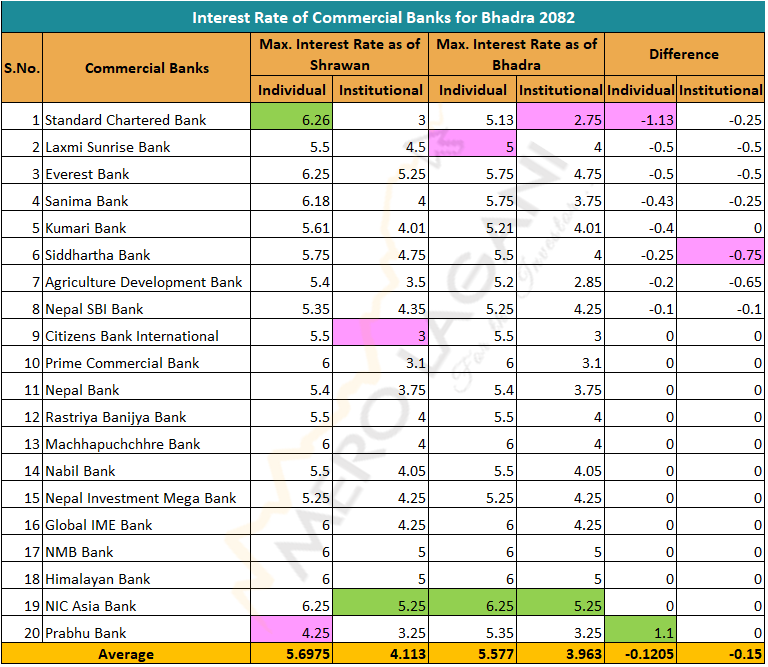Click Sanima Bank's -0.43 difference cell
The height and width of the screenshot is (667, 768).
(641, 197)
